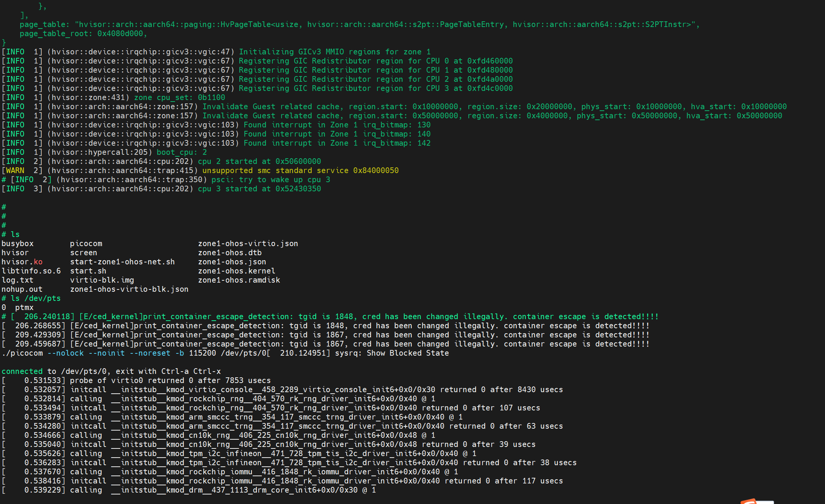
Task: Click the page_table_root address 0x4080d000
Action: (120, 33)
